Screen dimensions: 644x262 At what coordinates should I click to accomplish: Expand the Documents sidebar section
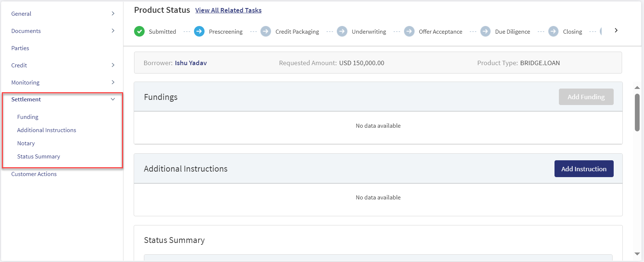(113, 31)
